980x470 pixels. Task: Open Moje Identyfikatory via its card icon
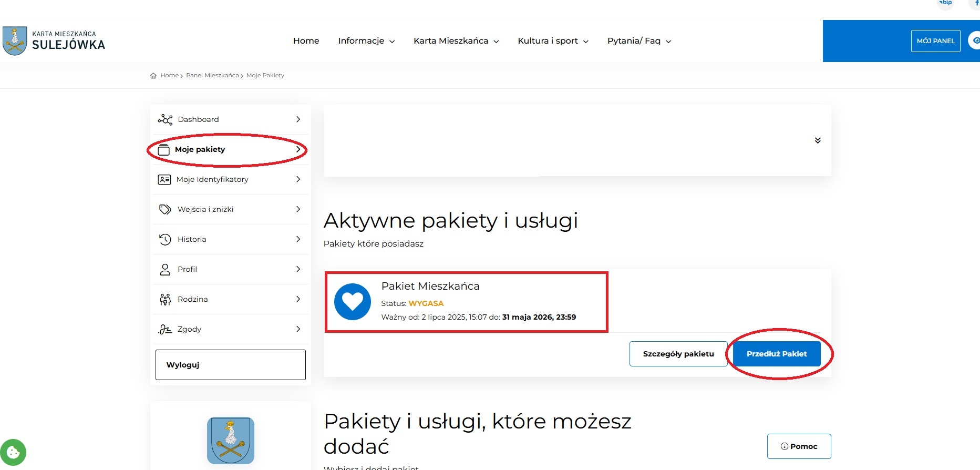click(164, 179)
